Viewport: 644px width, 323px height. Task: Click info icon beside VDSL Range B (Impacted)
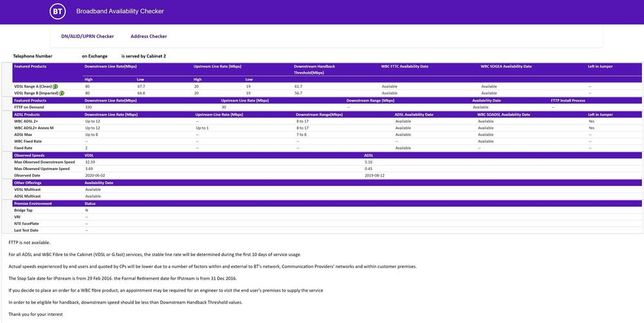[62, 93]
